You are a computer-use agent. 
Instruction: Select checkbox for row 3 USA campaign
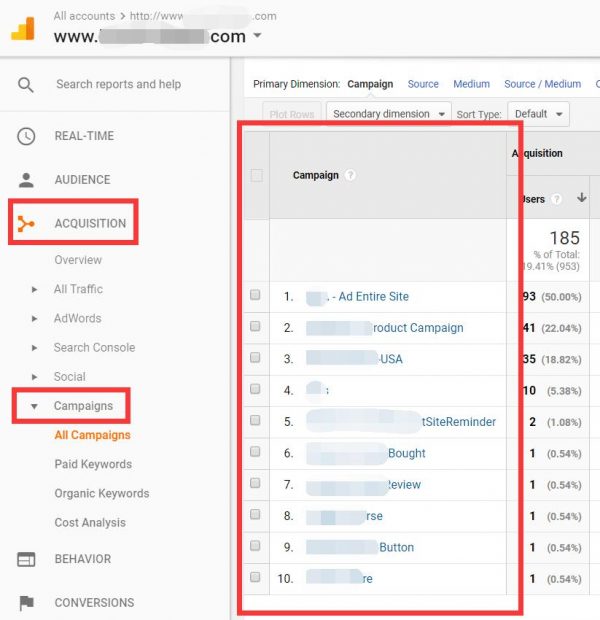coord(256,358)
